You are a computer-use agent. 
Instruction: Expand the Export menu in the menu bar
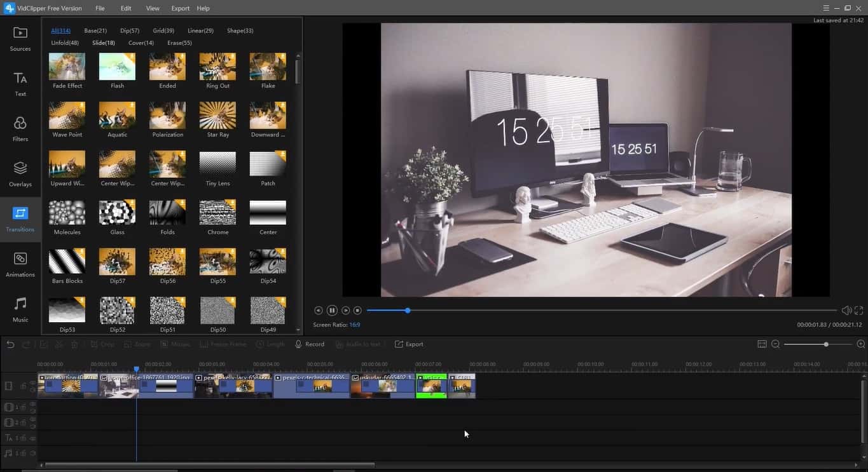180,8
